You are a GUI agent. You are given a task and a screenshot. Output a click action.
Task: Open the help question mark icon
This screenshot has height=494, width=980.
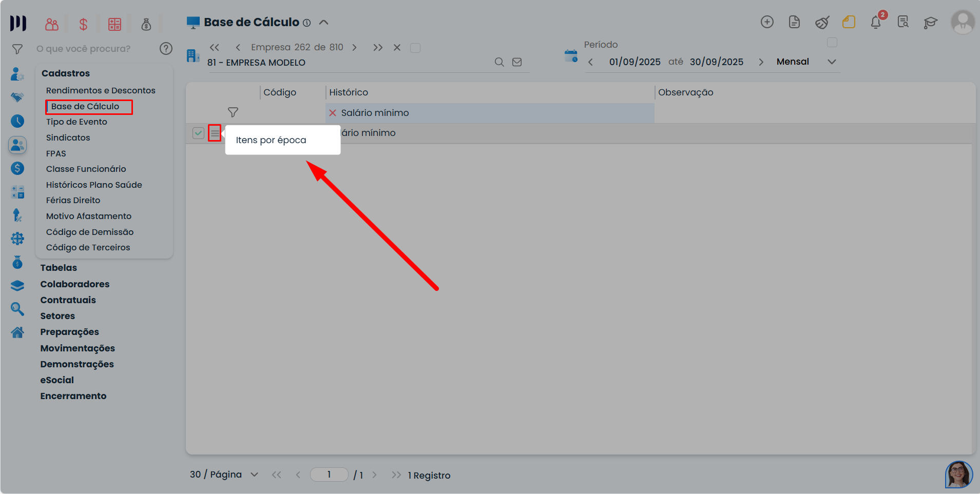(166, 49)
